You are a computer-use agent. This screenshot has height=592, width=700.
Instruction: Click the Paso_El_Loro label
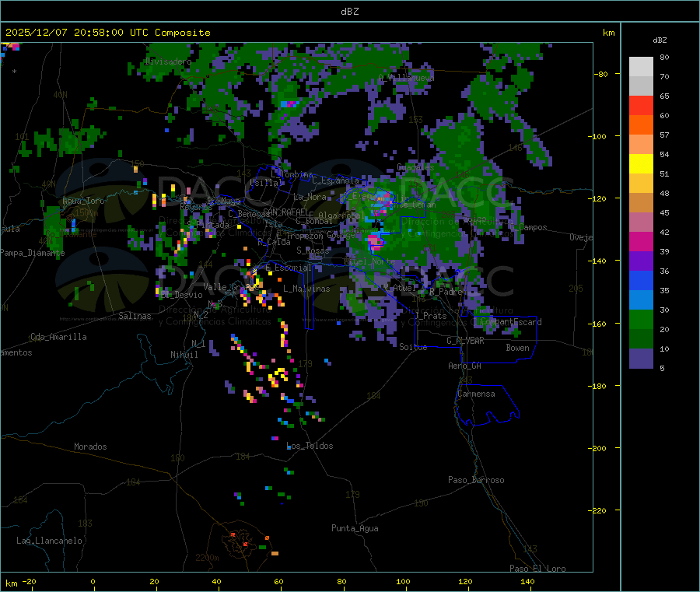pos(537,569)
